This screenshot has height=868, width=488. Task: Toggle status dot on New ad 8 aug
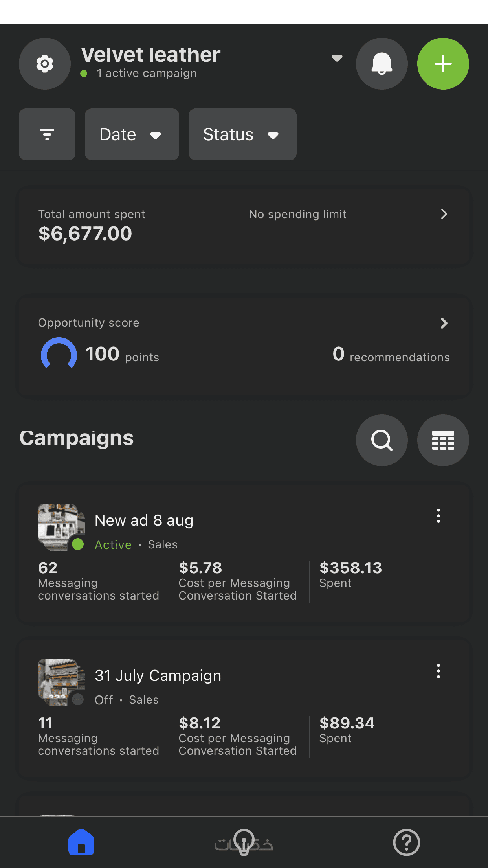(x=78, y=544)
